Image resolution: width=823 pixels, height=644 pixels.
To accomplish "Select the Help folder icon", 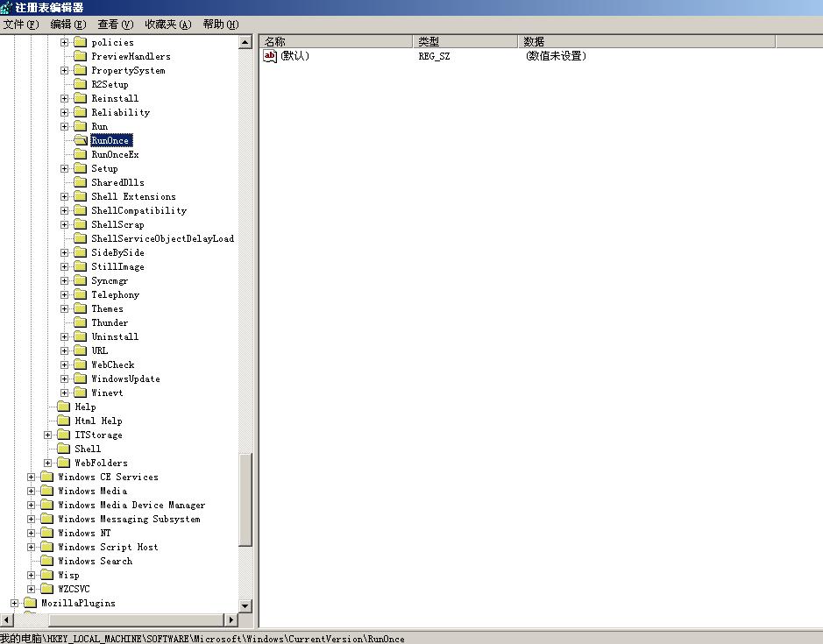I will coord(63,407).
